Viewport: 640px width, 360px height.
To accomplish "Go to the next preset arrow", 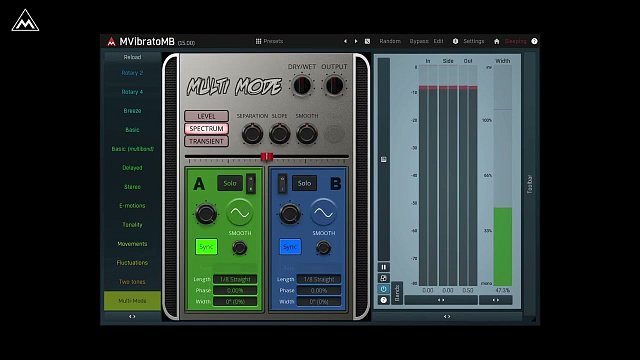I will click(x=356, y=41).
